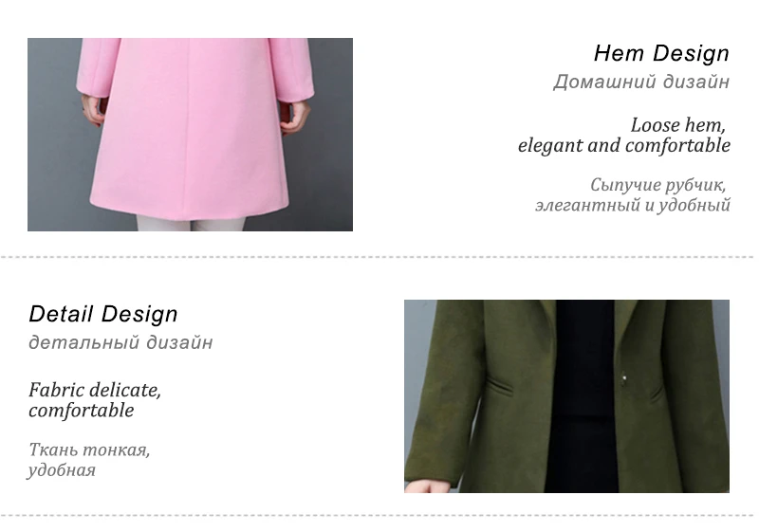
Task: Click the left hand in pink coat photo
Action: pyautogui.click(x=93, y=110)
